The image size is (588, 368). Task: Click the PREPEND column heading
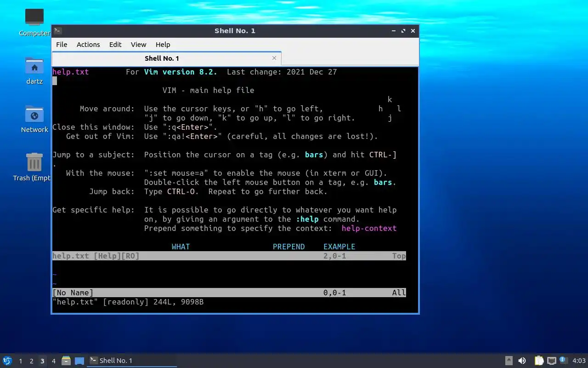click(x=288, y=247)
